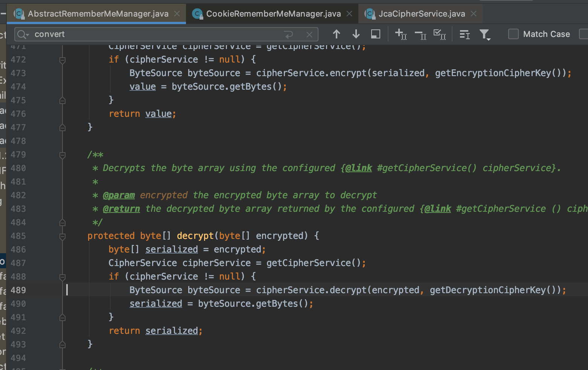Select all occurrences checkmark cursor icon
Image resolution: width=588 pixels, height=370 pixels.
coord(440,34)
